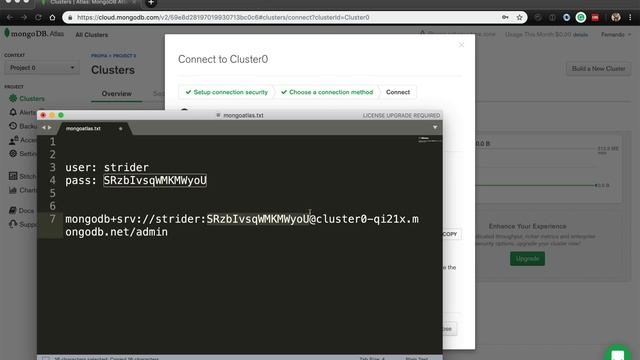640x360 pixels.
Task: Click the highlighted password on line 4
Action: coord(155,180)
